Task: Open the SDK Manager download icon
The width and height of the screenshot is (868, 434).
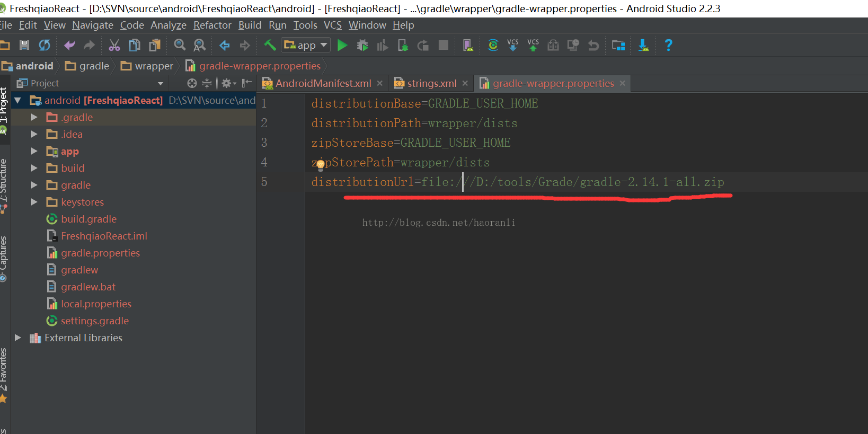Action: [x=643, y=46]
